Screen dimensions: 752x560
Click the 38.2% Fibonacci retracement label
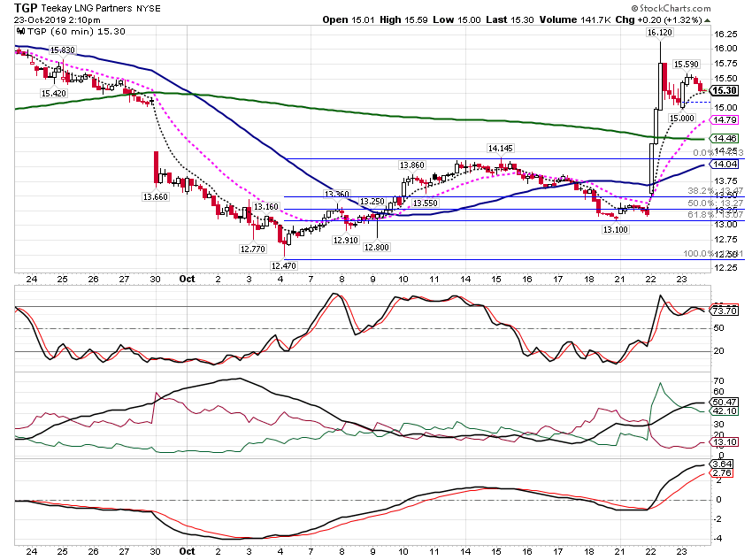click(715, 191)
